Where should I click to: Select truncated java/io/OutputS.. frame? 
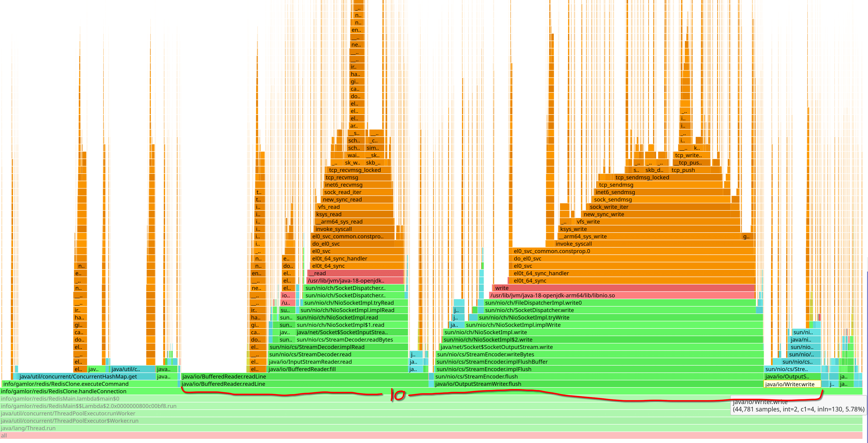(792, 377)
